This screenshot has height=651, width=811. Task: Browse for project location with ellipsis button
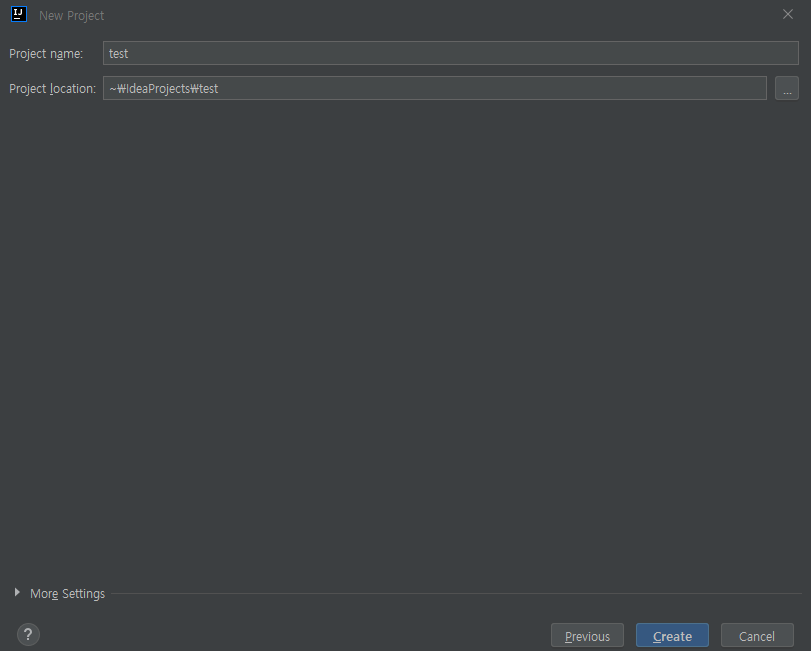787,88
